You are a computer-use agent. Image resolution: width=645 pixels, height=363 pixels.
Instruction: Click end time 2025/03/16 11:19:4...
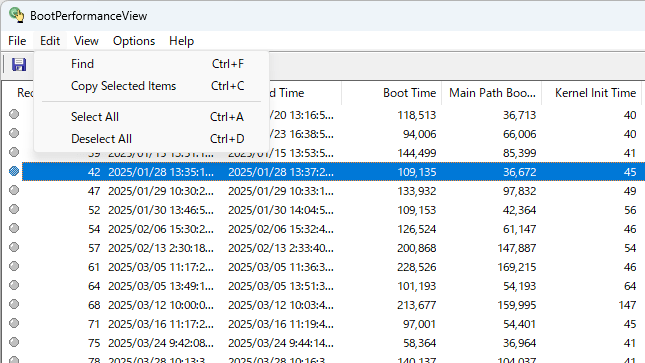tap(281, 324)
